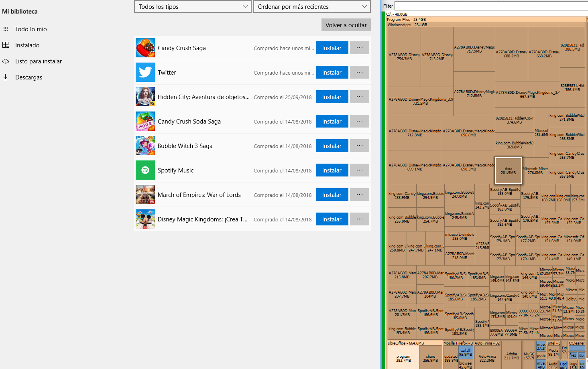Viewport: 588px width, 369px height.
Task: Click the grid icon beside Todo lo mío
Action: pyautogui.click(x=6, y=29)
